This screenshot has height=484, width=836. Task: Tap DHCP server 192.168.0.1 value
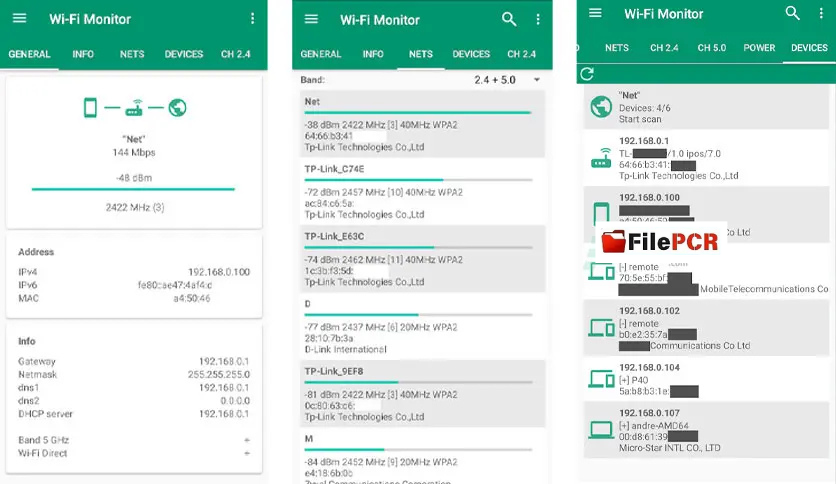(x=224, y=414)
